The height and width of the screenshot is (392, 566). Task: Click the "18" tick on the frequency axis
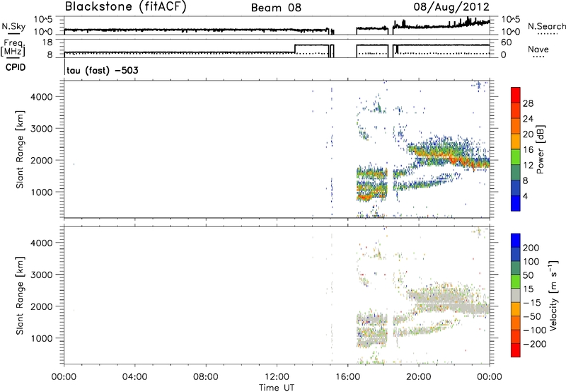pos(47,42)
